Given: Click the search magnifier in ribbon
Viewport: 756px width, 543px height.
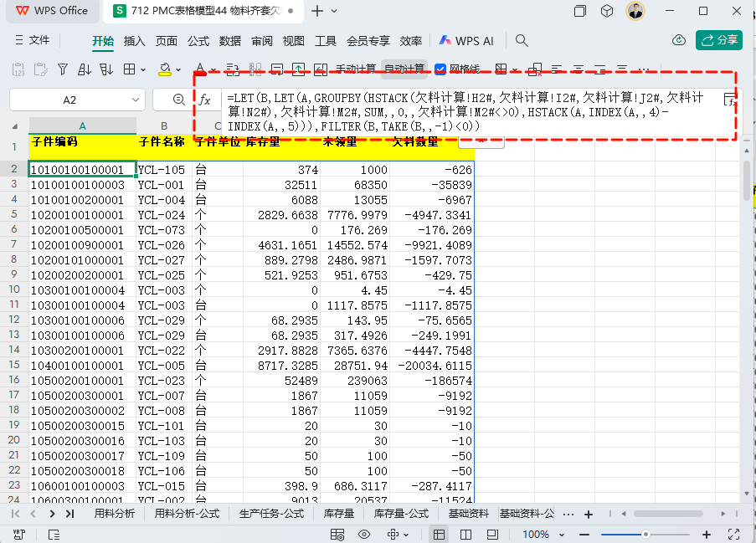Looking at the screenshot, I should point(522,40).
